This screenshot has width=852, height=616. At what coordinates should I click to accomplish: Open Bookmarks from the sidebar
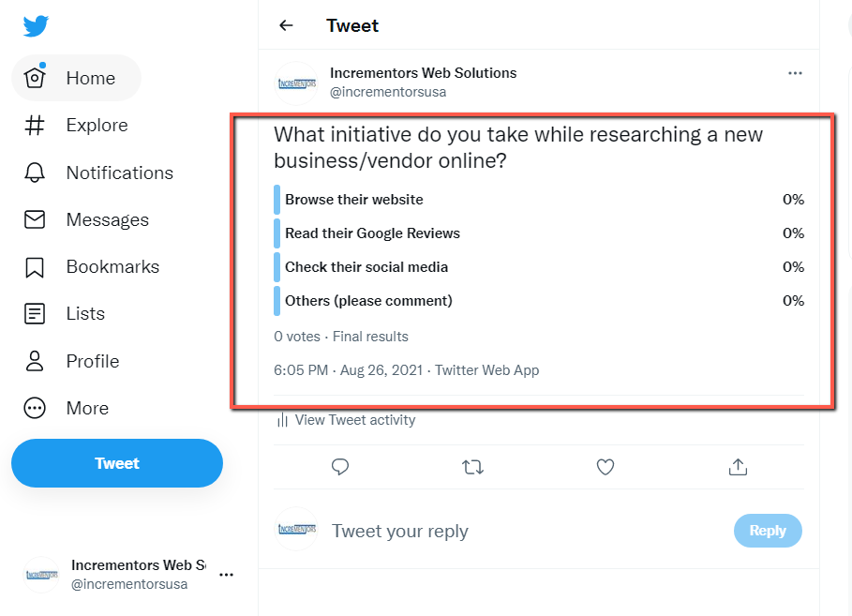click(x=112, y=266)
